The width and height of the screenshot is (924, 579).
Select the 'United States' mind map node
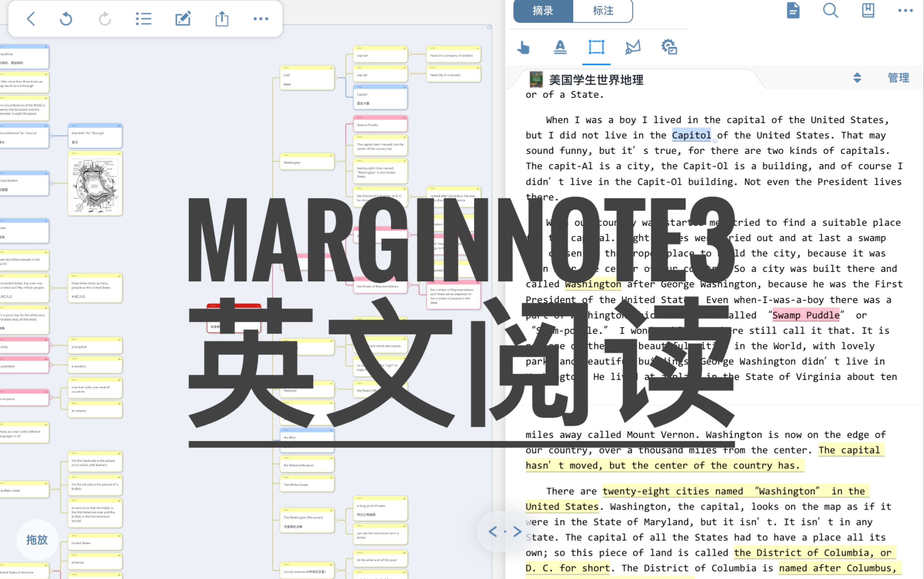coord(95,542)
